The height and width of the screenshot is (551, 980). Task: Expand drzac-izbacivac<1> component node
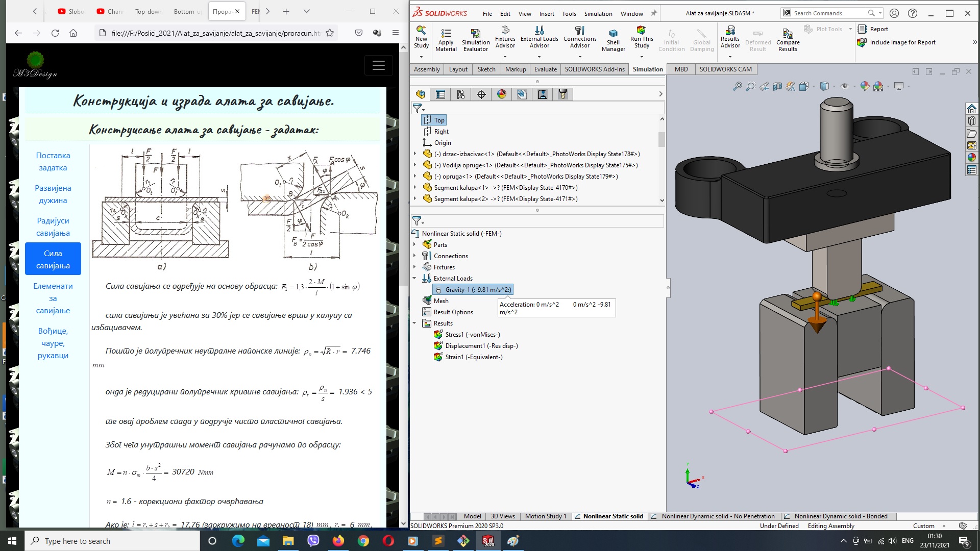coord(415,154)
